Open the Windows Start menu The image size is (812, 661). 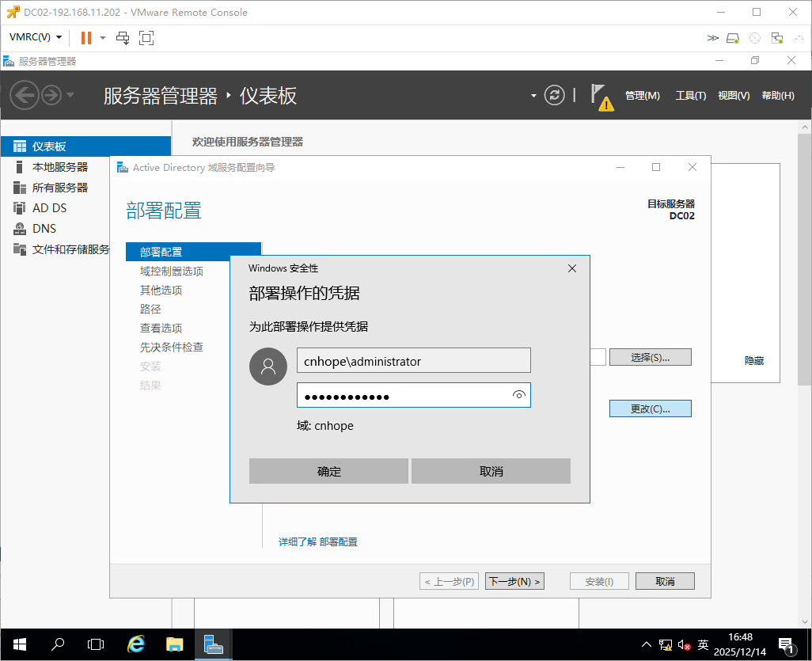(x=20, y=645)
